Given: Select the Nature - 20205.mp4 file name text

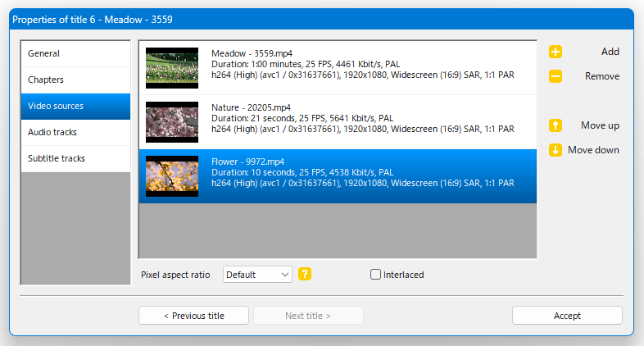Looking at the screenshot, I should (x=251, y=107).
